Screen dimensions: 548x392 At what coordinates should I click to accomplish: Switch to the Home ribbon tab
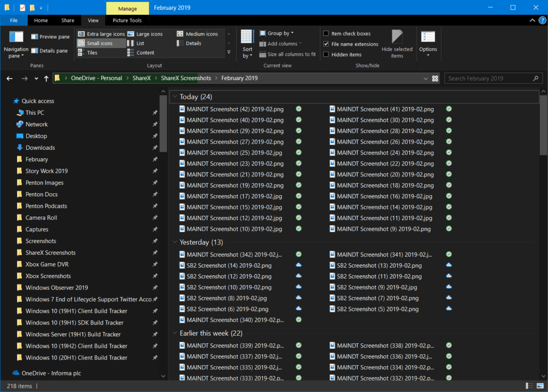point(41,20)
